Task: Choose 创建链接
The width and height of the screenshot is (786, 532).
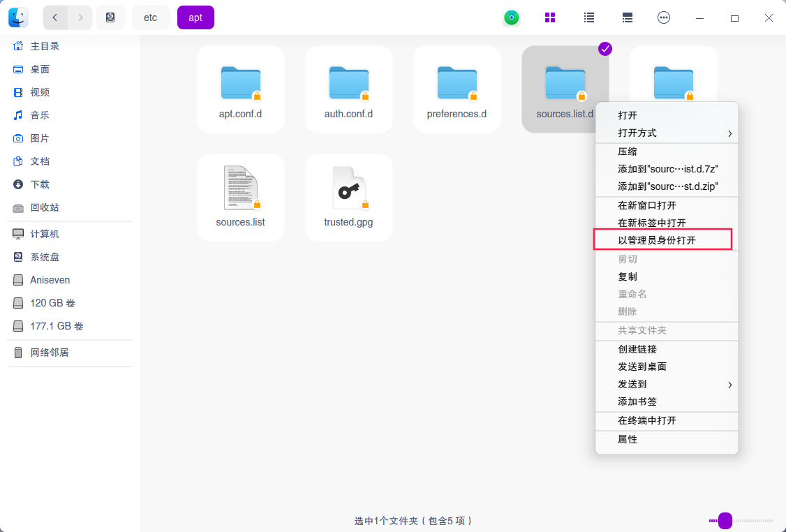Action: pyautogui.click(x=667, y=350)
